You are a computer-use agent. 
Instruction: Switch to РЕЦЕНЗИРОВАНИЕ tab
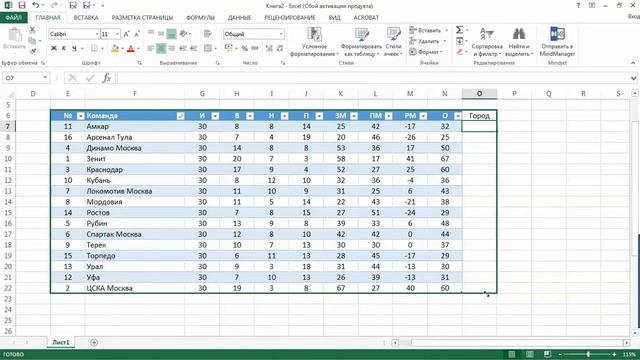(x=290, y=18)
